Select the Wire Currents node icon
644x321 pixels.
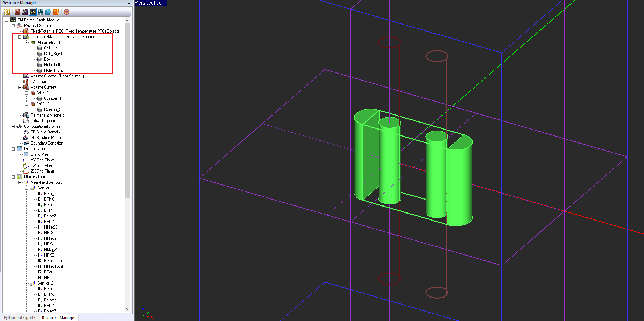tap(26, 82)
